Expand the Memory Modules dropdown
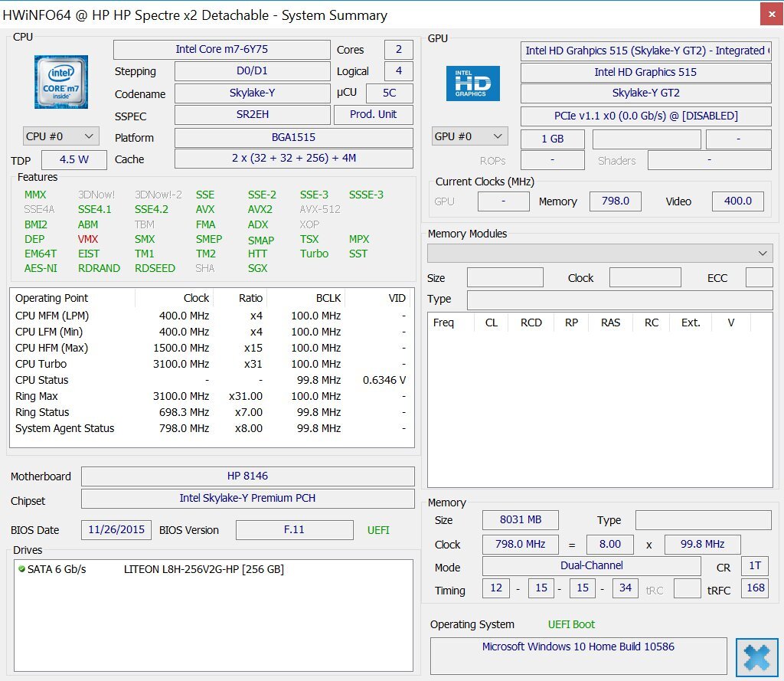 click(x=599, y=253)
